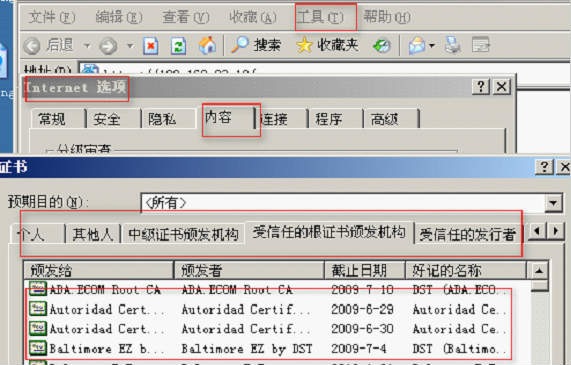Switch to 高级 tab in Internet Options
The width and height of the screenshot is (571, 365).
[391, 118]
